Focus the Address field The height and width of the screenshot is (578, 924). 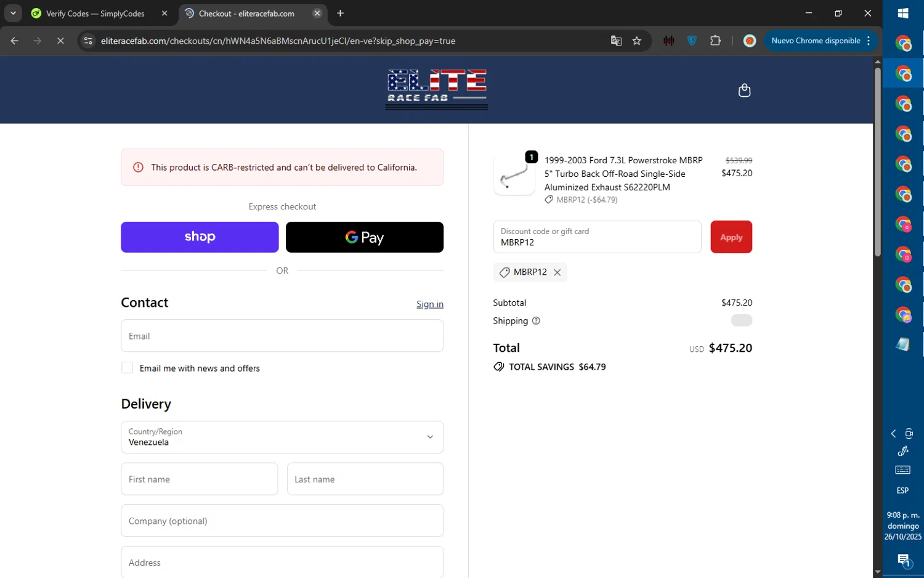[282, 562]
